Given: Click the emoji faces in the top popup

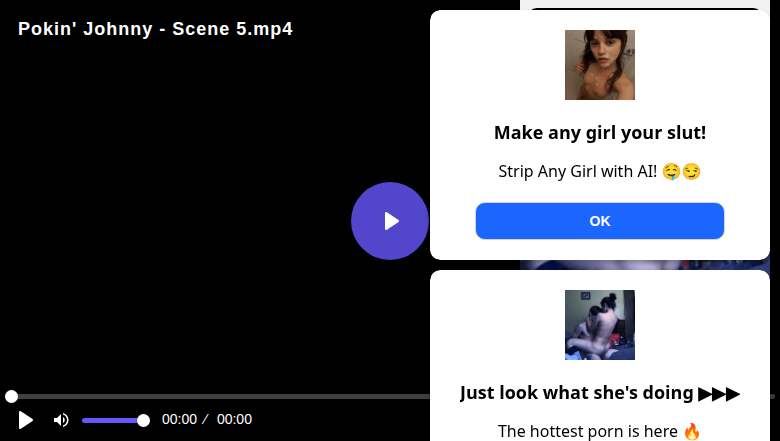Looking at the screenshot, I should (681, 171).
